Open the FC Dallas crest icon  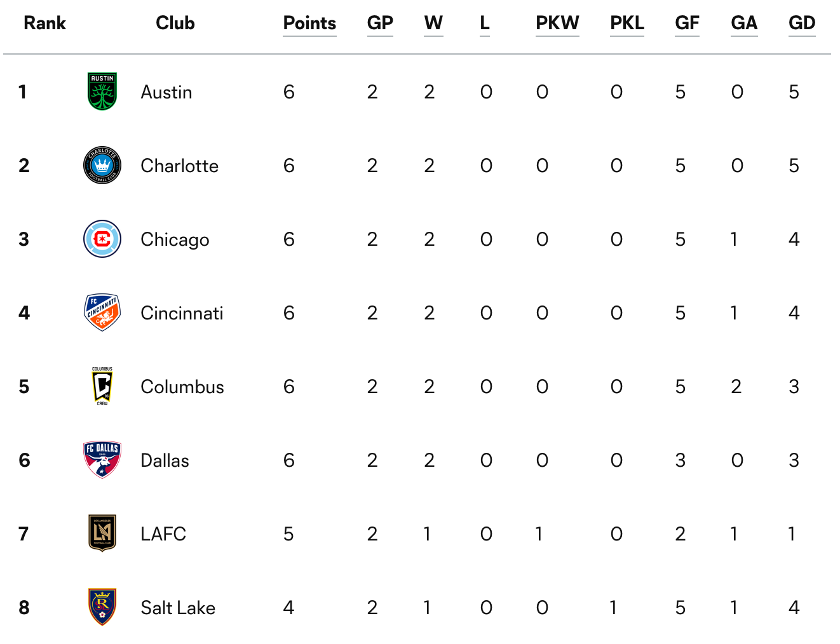[102, 460]
